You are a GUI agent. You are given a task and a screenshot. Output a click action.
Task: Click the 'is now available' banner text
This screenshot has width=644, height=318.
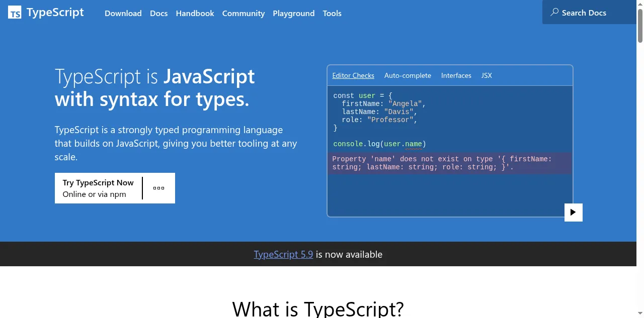[349, 254]
